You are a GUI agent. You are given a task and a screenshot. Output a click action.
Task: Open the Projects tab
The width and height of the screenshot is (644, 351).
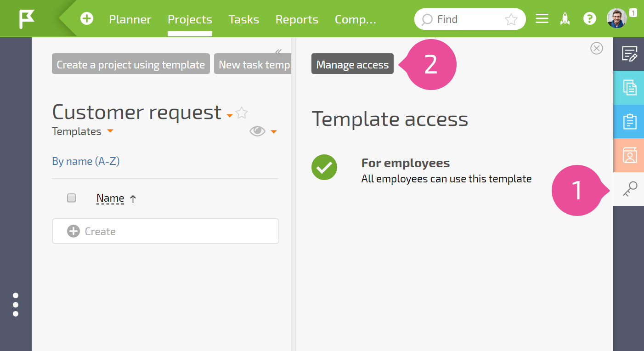point(190,19)
